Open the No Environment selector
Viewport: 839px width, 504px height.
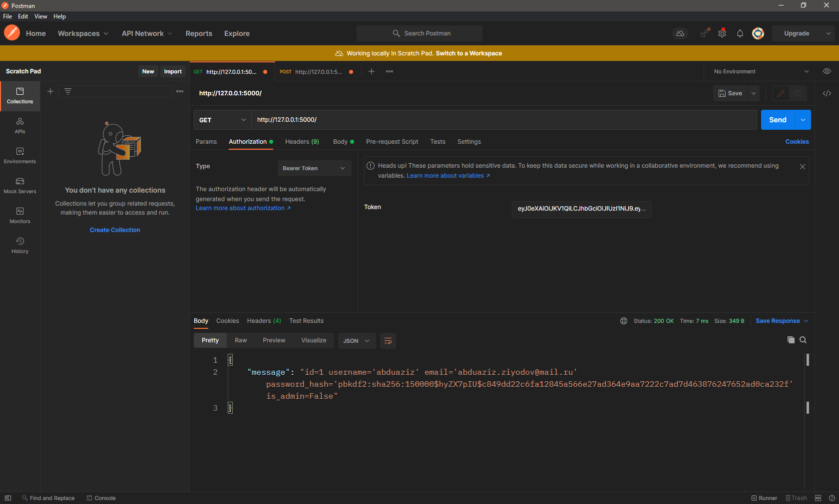(x=761, y=71)
